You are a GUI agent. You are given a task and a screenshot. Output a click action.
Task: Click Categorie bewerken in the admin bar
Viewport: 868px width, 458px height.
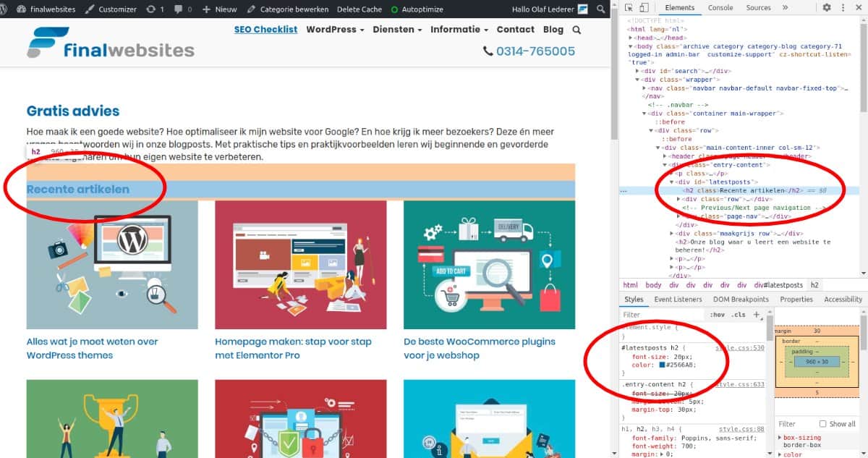click(x=288, y=9)
